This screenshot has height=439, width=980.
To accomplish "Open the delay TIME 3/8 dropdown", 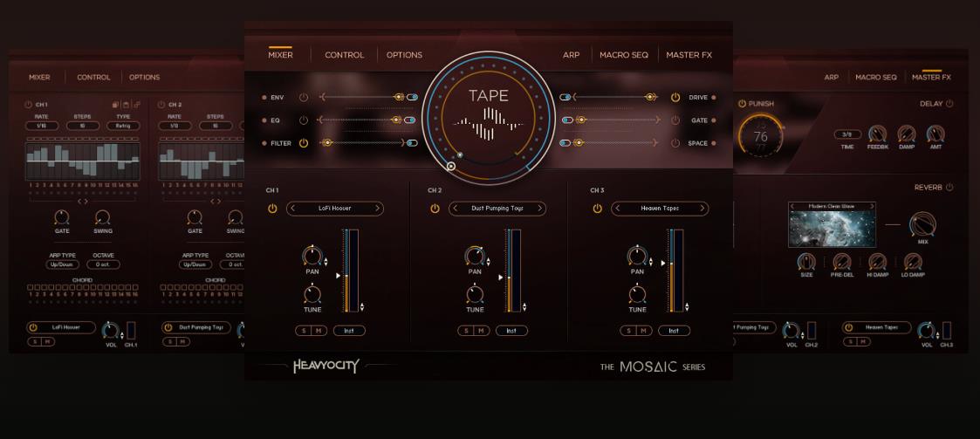I will coord(847,134).
